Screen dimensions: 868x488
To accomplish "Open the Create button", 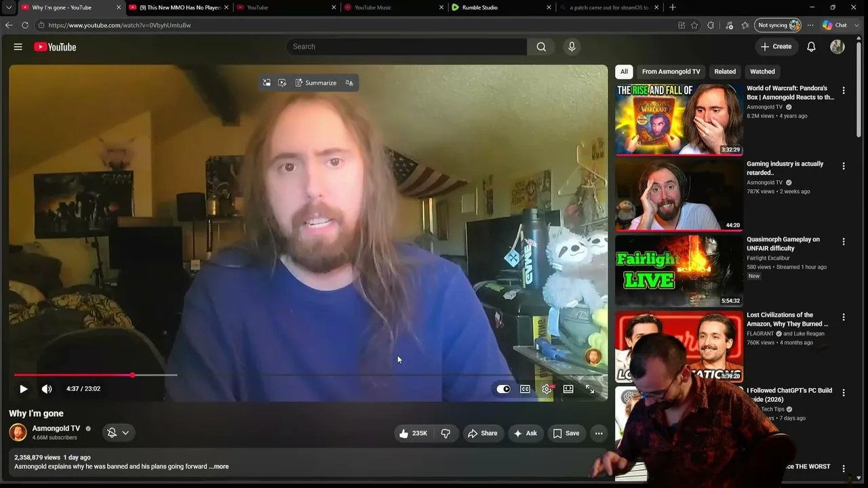I will coord(776,47).
